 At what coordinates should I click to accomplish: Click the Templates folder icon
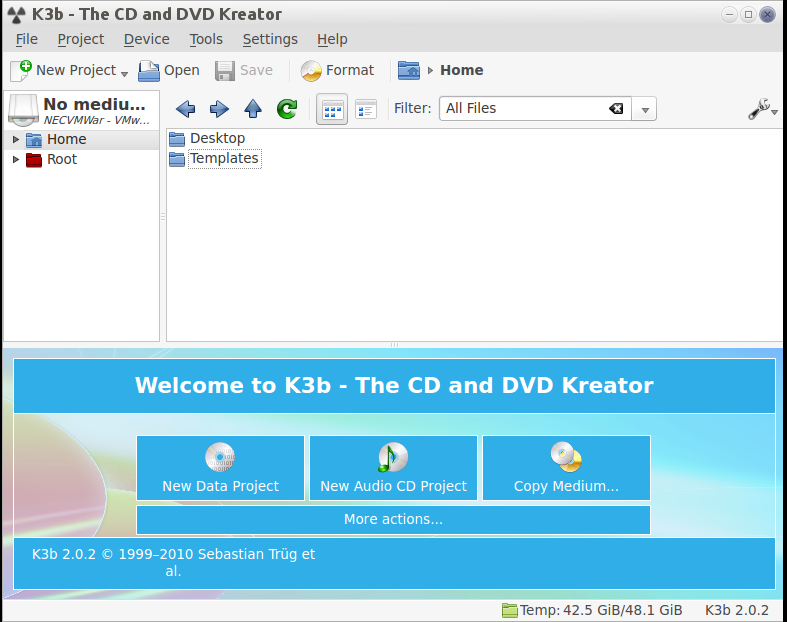177,159
